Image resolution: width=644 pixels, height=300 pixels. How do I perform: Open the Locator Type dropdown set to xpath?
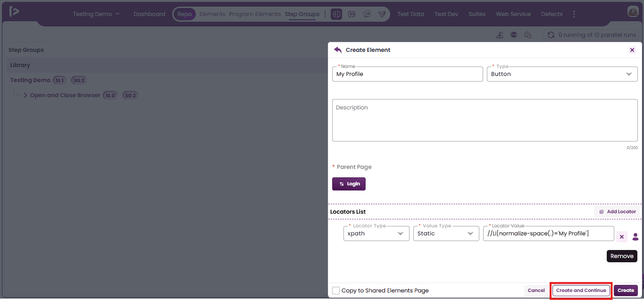[376, 233]
